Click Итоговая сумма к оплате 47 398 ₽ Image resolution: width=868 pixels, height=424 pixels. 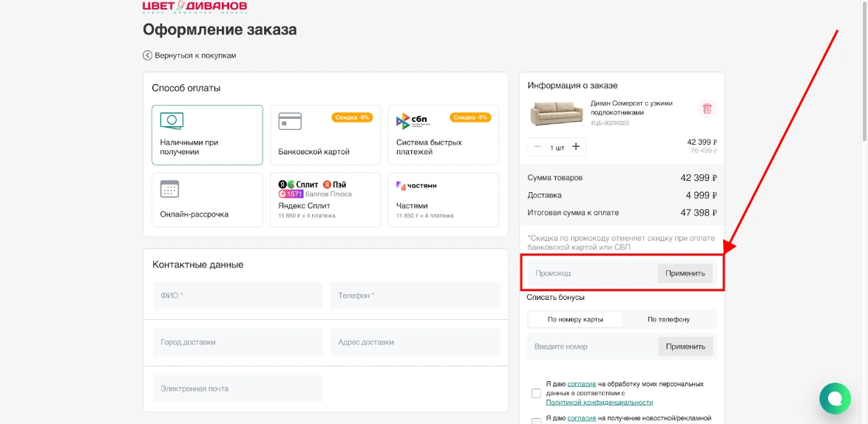tap(623, 212)
